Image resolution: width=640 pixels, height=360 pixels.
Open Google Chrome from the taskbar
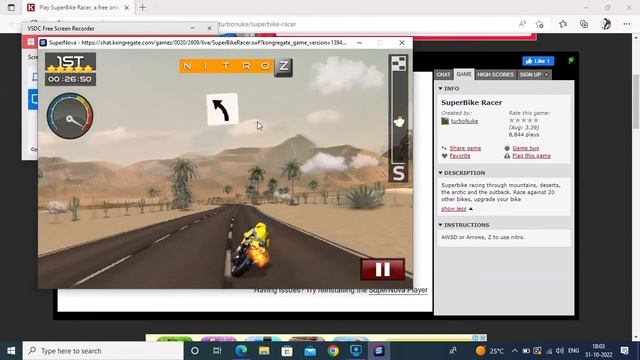(333, 351)
